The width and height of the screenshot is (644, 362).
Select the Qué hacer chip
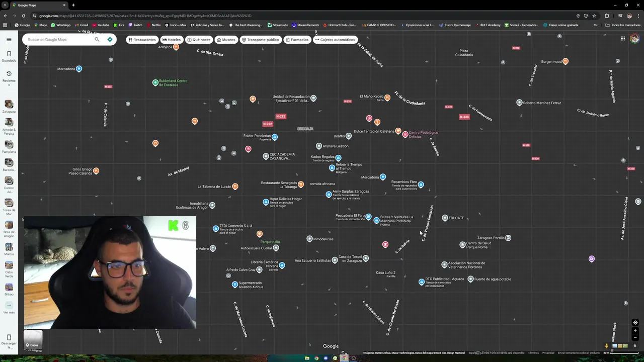[199, 39]
